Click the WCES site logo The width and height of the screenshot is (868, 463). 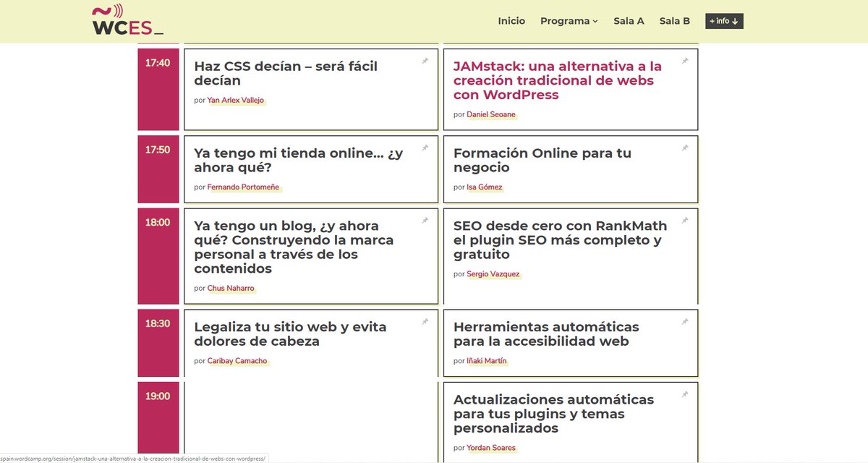pos(127,20)
